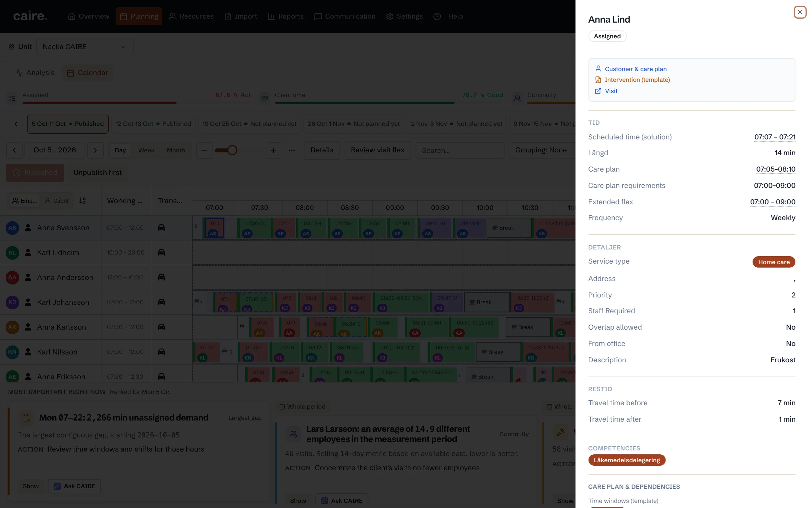Expand the Nacka CAIRE unit dropdown

click(x=85, y=47)
